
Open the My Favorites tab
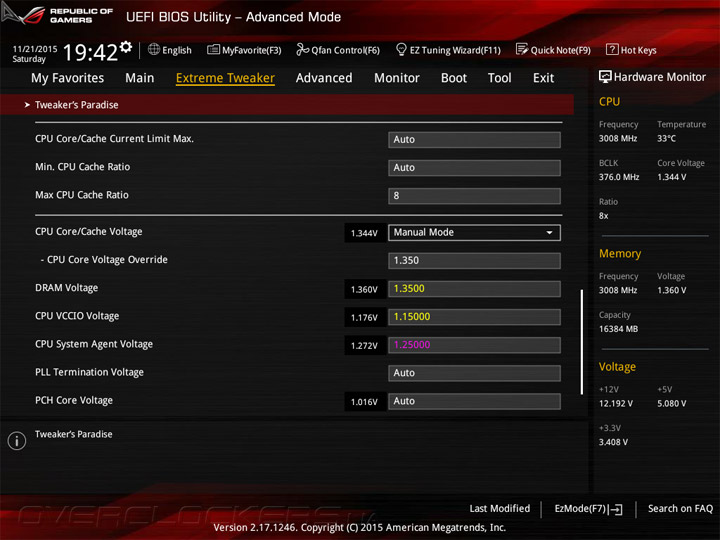pos(68,78)
